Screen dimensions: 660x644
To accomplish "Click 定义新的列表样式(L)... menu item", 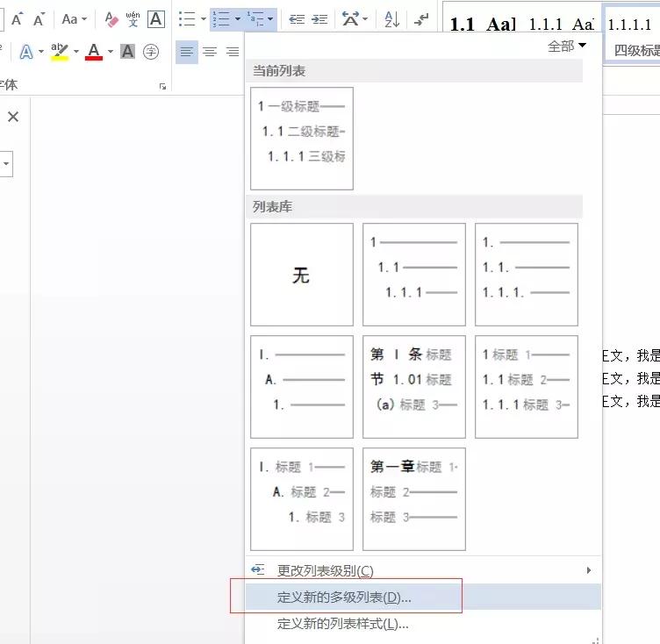I will tap(423, 623).
